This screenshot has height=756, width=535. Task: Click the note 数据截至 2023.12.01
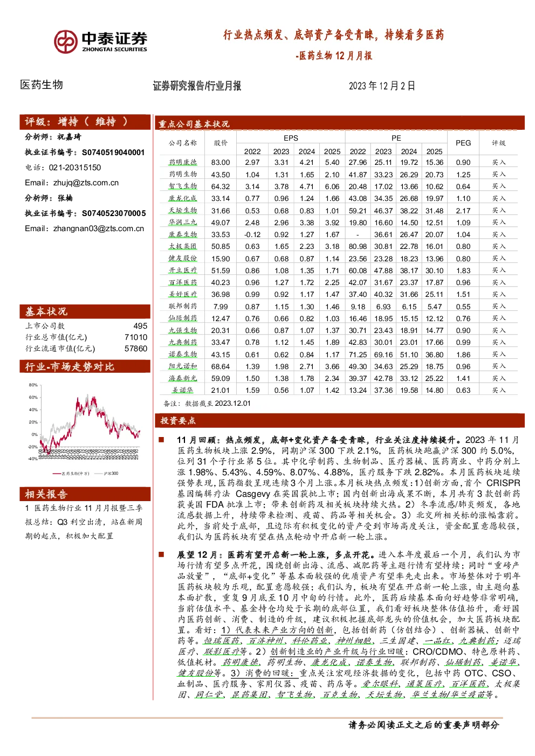point(218,403)
